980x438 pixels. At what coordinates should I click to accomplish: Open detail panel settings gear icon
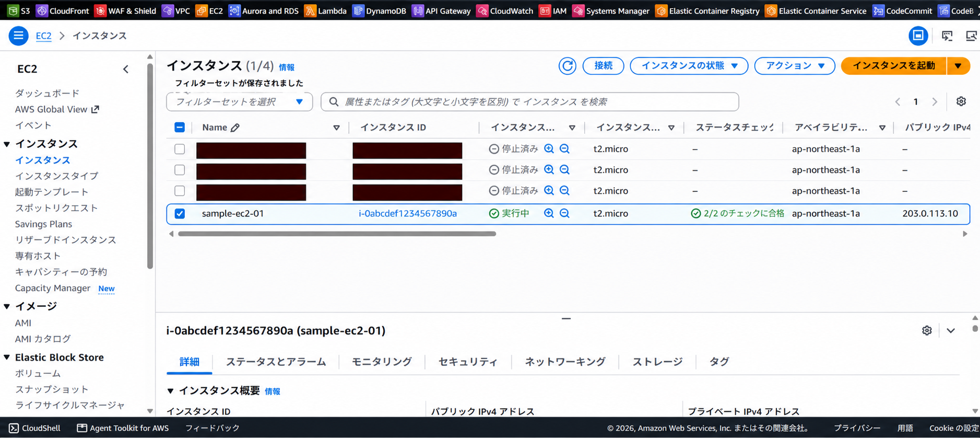coord(927,330)
